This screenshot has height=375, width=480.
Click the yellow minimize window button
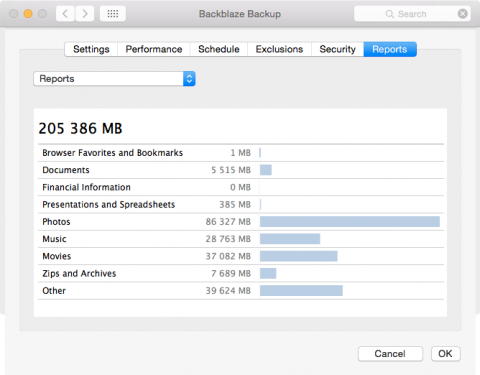pos(28,14)
